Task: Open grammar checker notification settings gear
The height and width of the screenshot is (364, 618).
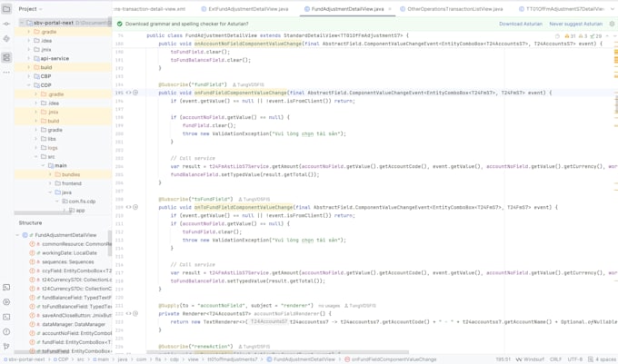Action: pyautogui.click(x=612, y=24)
